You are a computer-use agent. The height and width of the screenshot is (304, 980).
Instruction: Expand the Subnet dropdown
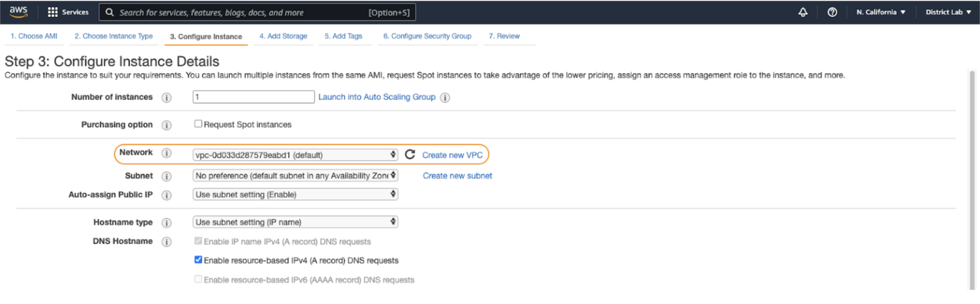point(295,175)
